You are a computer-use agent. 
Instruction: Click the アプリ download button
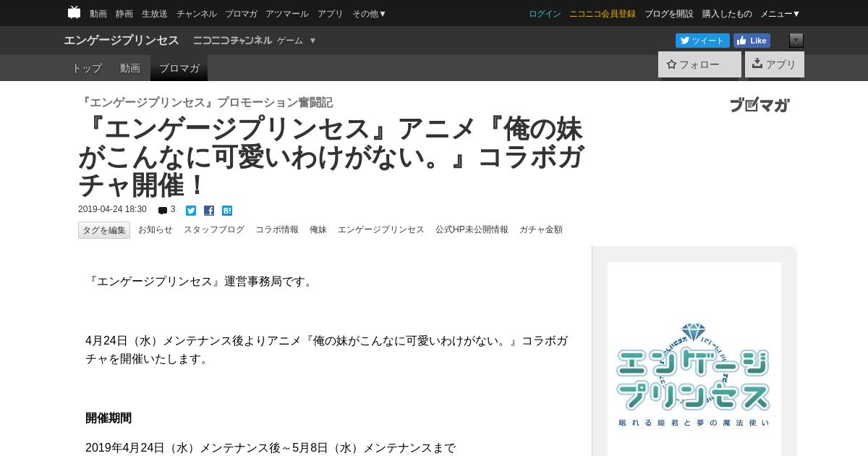(x=775, y=64)
